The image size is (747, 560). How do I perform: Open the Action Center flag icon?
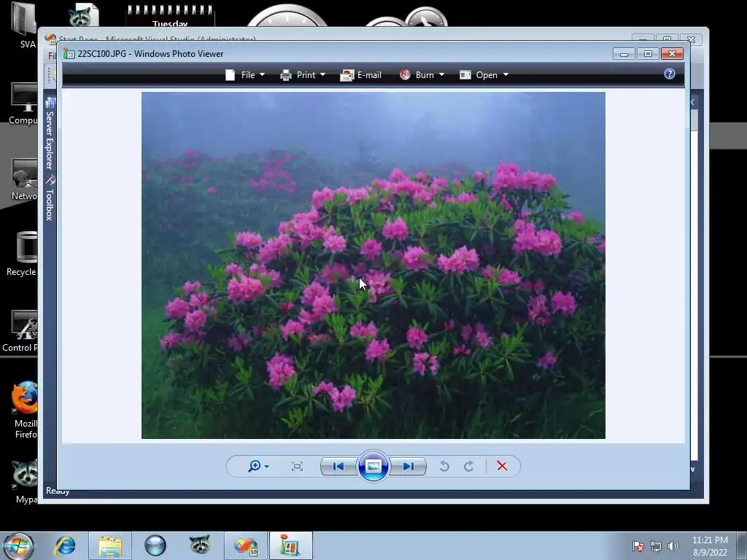tap(638, 546)
